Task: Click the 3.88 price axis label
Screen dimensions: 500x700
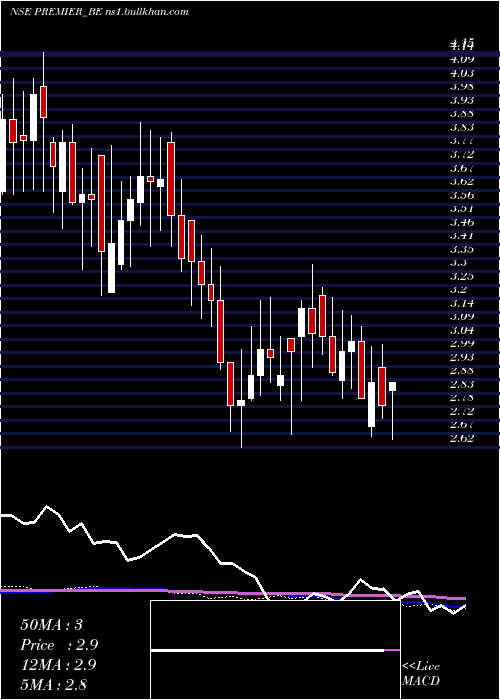Action: tap(462, 113)
